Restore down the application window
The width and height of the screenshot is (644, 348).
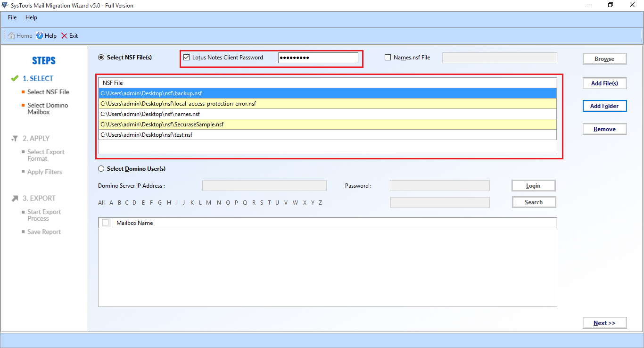pyautogui.click(x=611, y=5)
